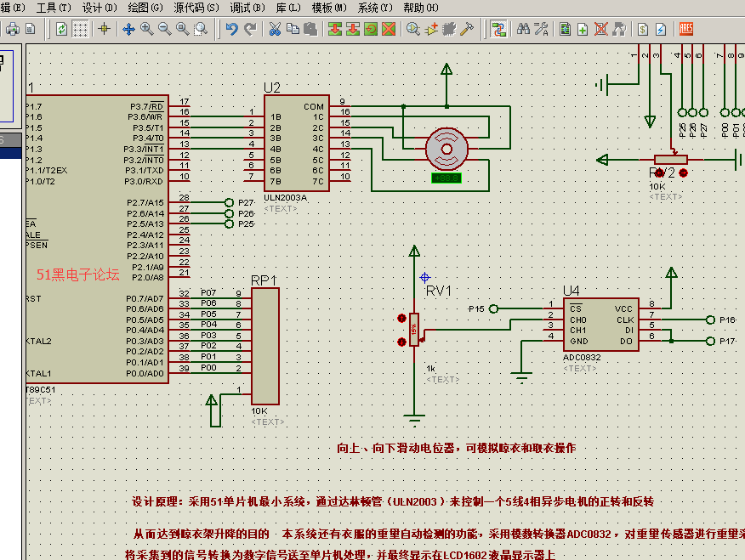The width and height of the screenshot is (745, 560).
Task: Click the Design Explorer icon
Action: pos(565,30)
